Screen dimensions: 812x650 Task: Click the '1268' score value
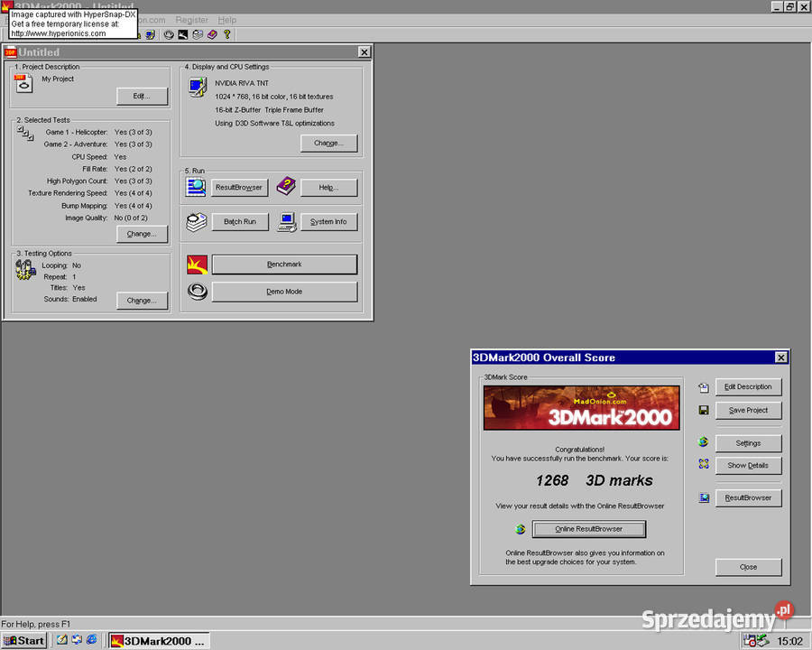pos(552,480)
